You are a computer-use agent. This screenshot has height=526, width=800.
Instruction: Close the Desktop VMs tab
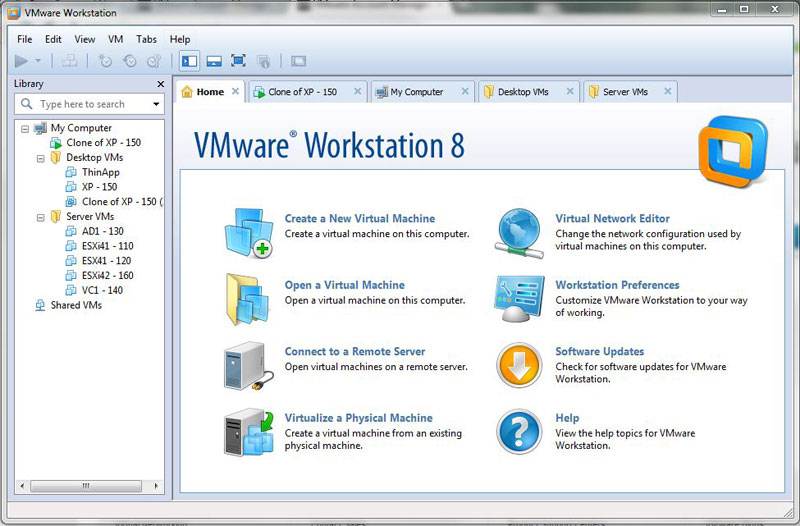tap(570, 91)
